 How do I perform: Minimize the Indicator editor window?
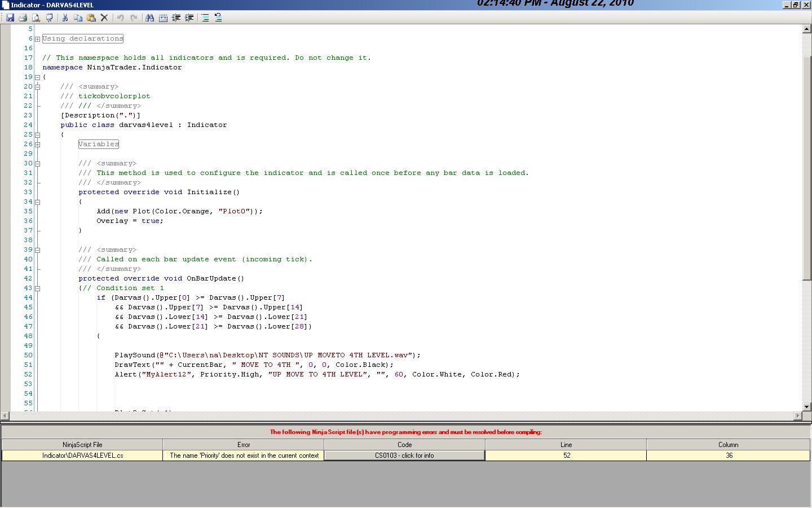pyautogui.click(x=787, y=5)
